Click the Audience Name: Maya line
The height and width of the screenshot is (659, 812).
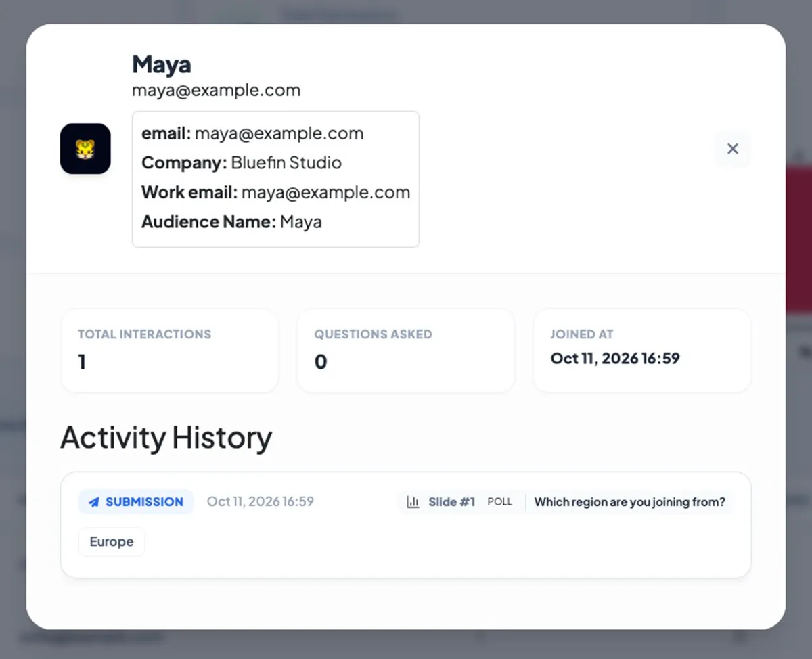(231, 222)
